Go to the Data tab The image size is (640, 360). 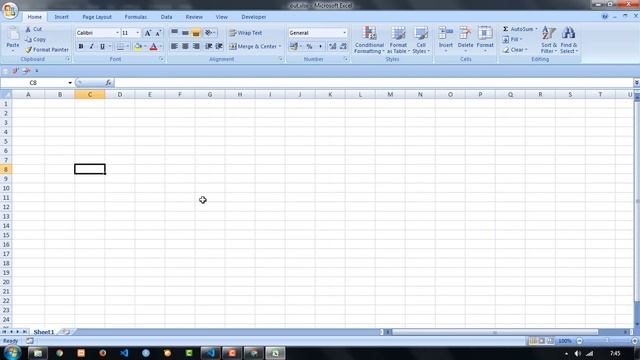[x=167, y=17]
